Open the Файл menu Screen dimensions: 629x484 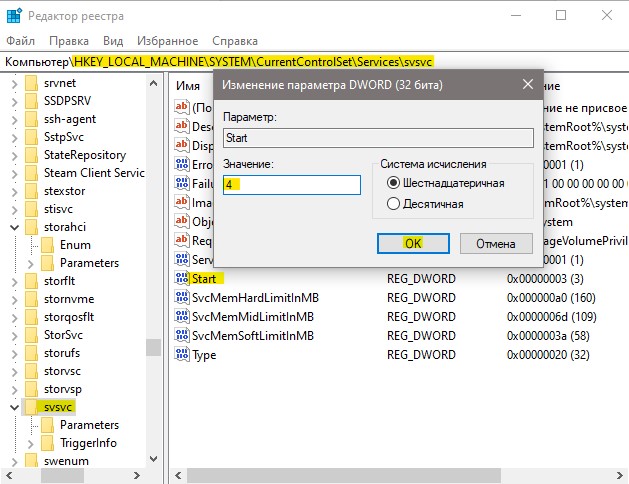[x=20, y=41]
